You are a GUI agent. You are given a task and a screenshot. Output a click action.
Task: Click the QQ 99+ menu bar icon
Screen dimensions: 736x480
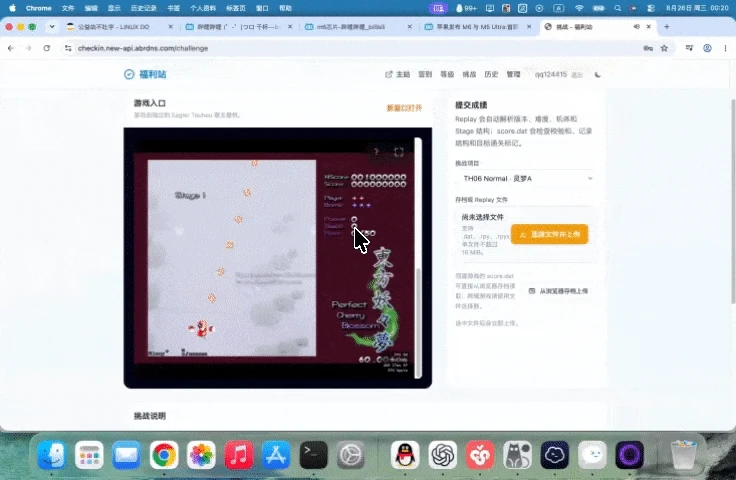pos(466,8)
